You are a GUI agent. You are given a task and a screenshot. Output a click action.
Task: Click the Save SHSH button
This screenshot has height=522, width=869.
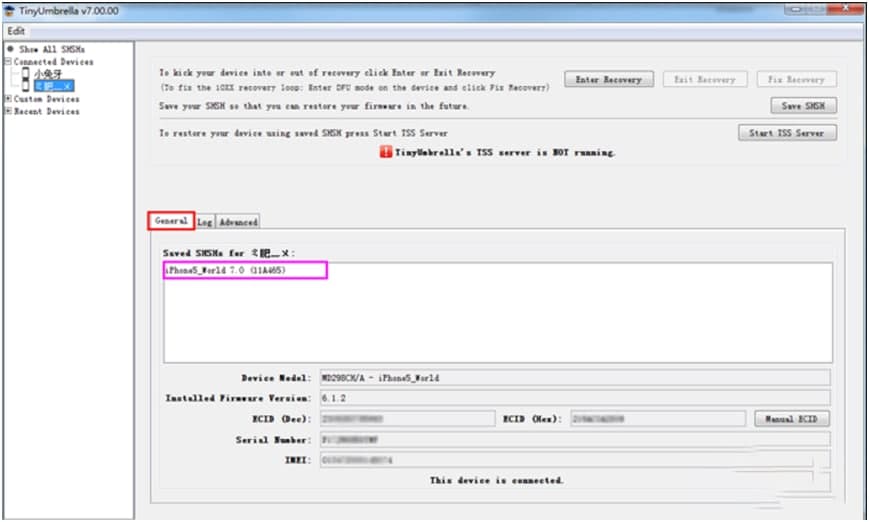tap(803, 105)
